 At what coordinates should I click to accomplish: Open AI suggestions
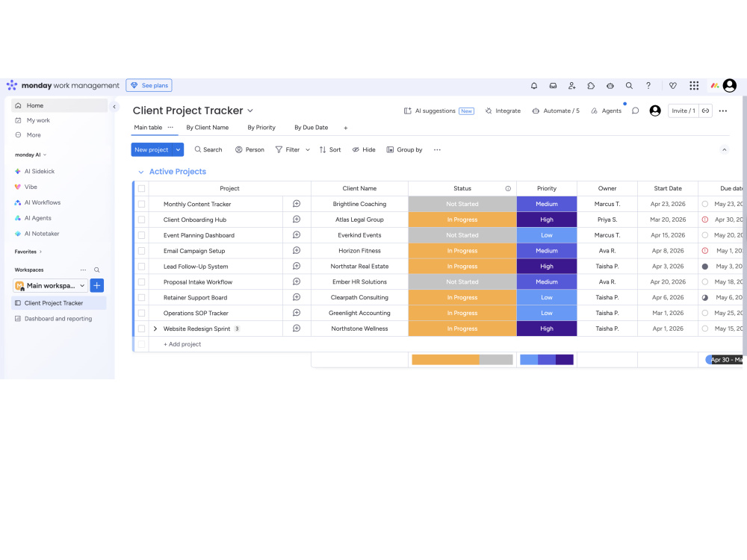coord(438,111)
